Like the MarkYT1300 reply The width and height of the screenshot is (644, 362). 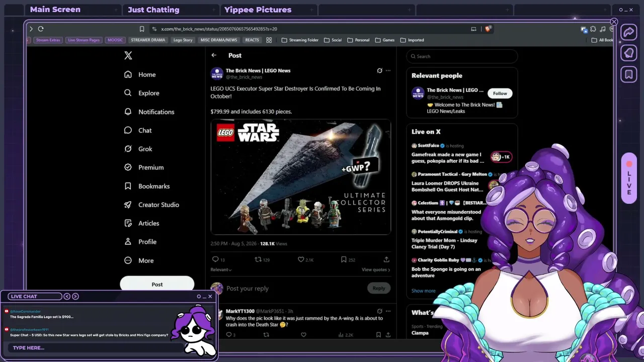pos(303,335)
